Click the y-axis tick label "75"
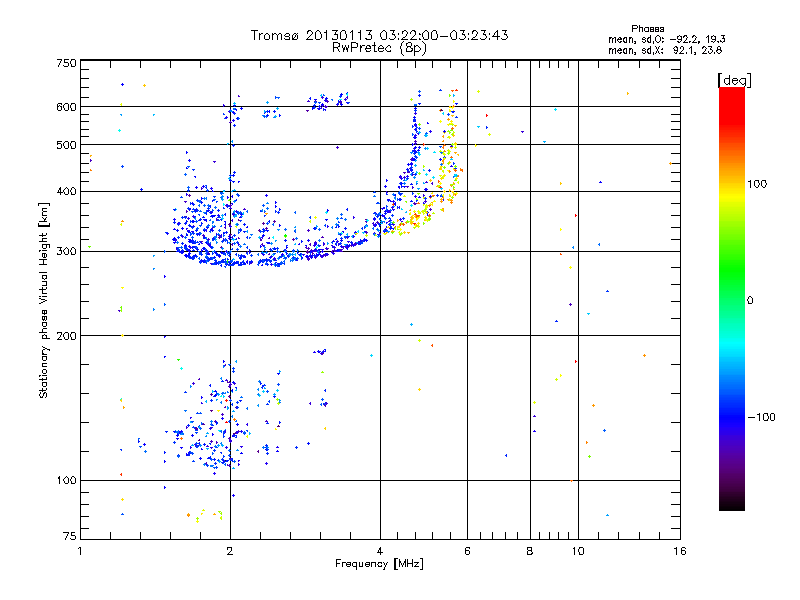 70,536
